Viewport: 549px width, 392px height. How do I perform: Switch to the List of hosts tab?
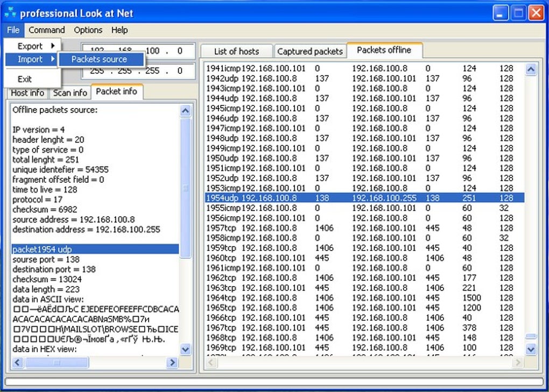pyautogui.click(x=237, y=51)
